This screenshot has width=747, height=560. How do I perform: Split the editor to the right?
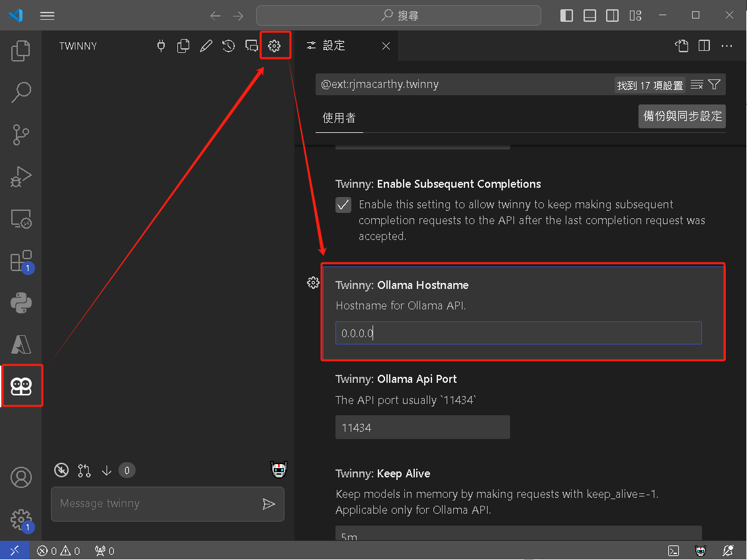click(704, 46)
